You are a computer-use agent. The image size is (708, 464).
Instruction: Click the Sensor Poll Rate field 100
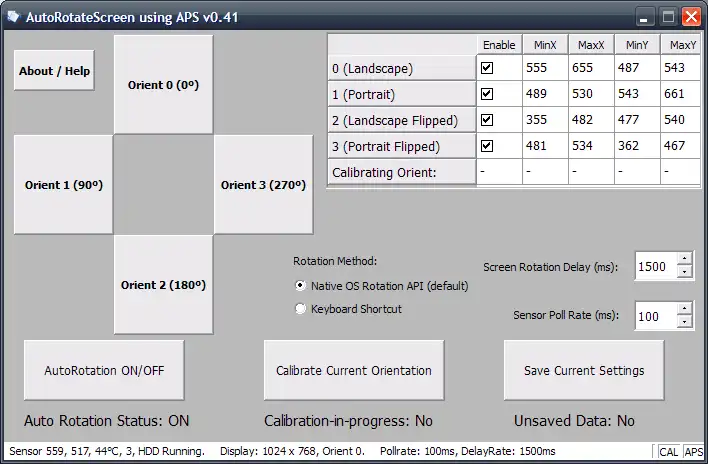point(656,316)
